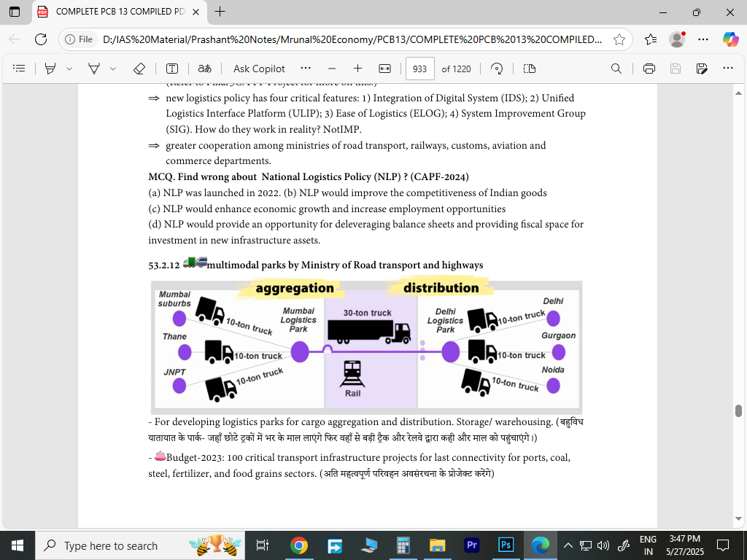Click the page number field showing 933
Screen dimensions: 747x560
tap(419, 69)
